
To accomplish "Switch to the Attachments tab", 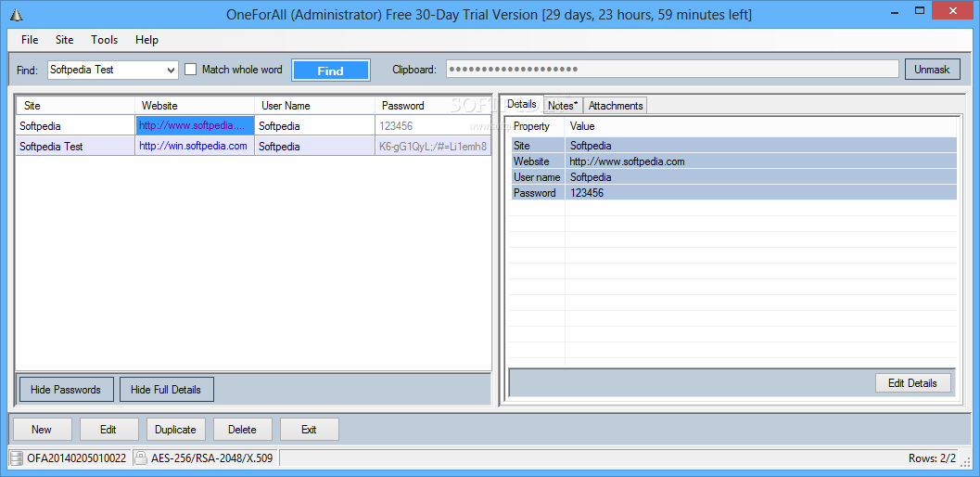I will tap(615, 106).
